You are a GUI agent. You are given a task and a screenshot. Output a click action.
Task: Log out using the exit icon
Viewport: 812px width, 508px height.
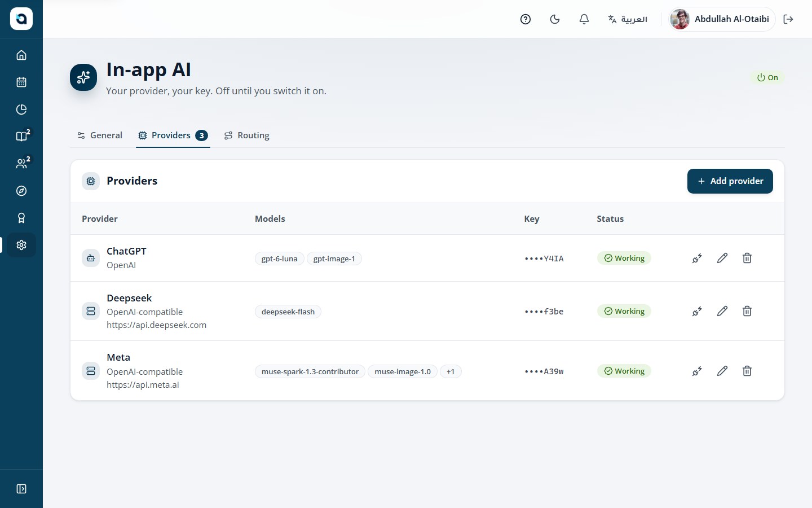click(788, 19)
